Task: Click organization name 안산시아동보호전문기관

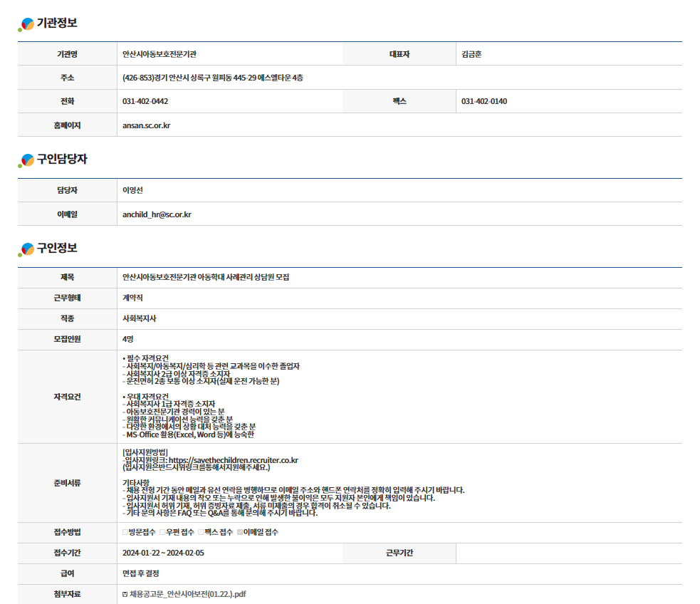Action: (160, 54)
